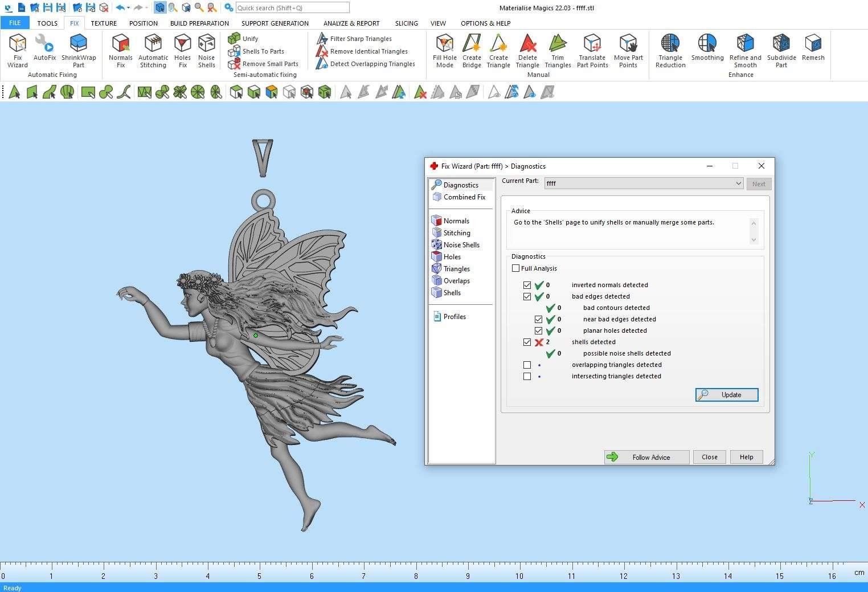Click the Automatic Stitching icon

click(153, 50)
